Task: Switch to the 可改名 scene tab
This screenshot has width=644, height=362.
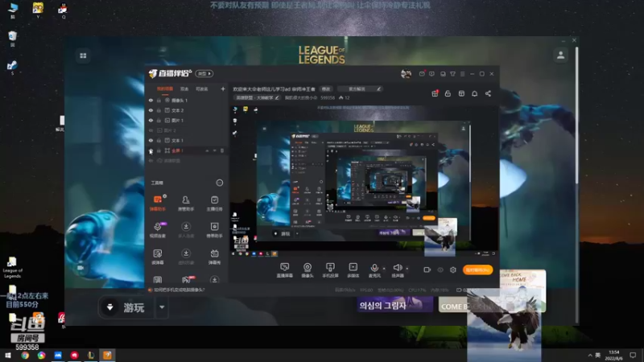Action: click(202, 88)
